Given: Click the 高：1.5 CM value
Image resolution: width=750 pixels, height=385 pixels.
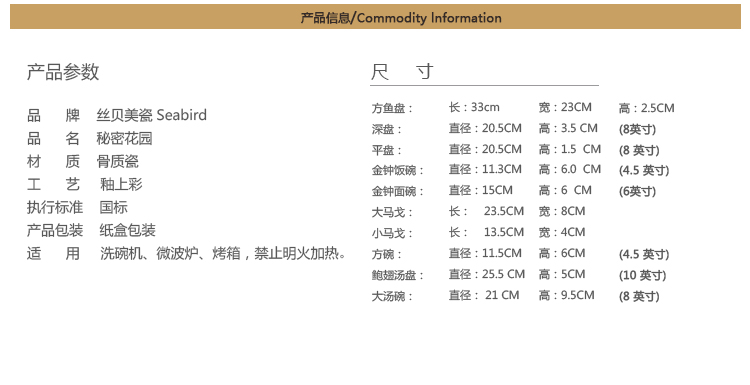Looking at the screenshot, I should 570,150.
